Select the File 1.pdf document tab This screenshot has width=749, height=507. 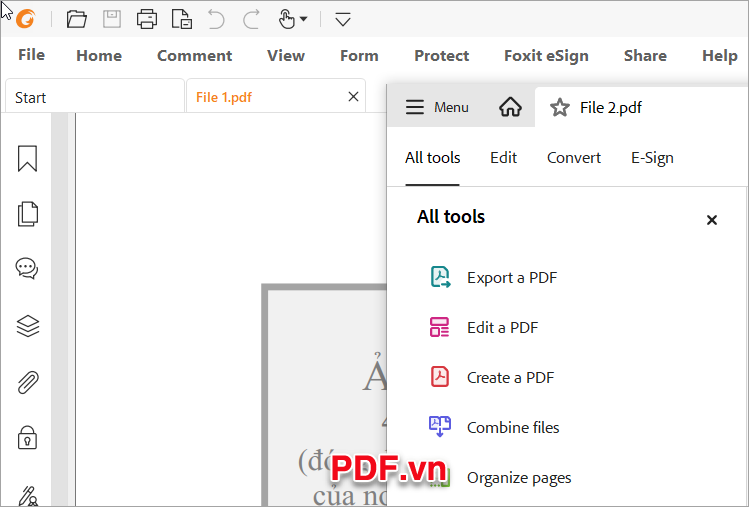tap(276, 96)
